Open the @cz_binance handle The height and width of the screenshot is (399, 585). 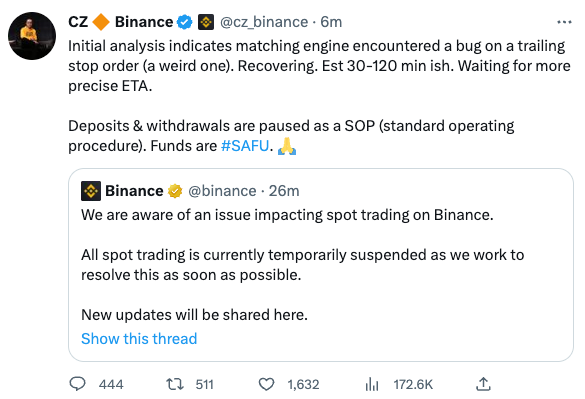[x=264, y=22]
